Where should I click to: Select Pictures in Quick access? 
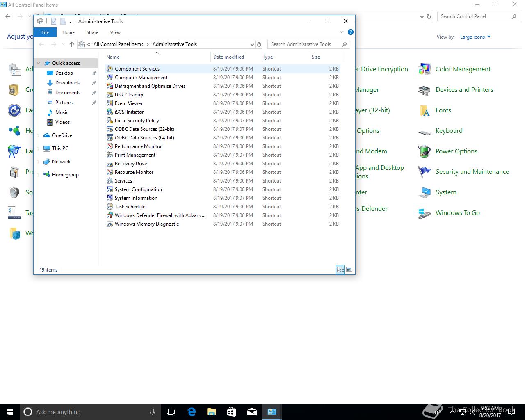[64, 103]
